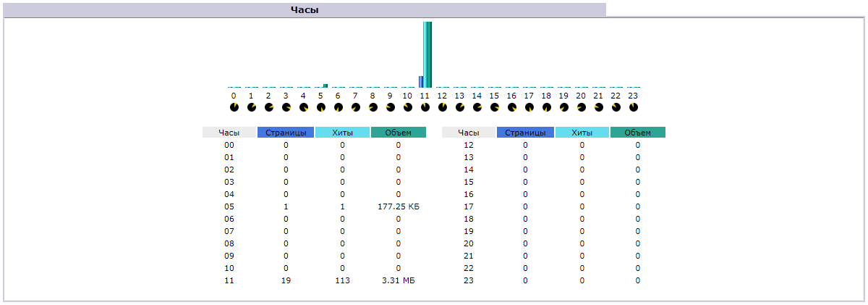Click the right table's Страницы header
The width and height of the screenshot is (868, 305).
(525, 133)
